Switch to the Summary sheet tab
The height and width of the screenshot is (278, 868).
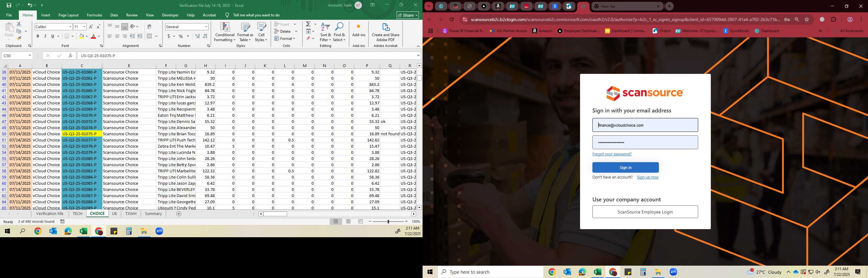coord(153,214)
